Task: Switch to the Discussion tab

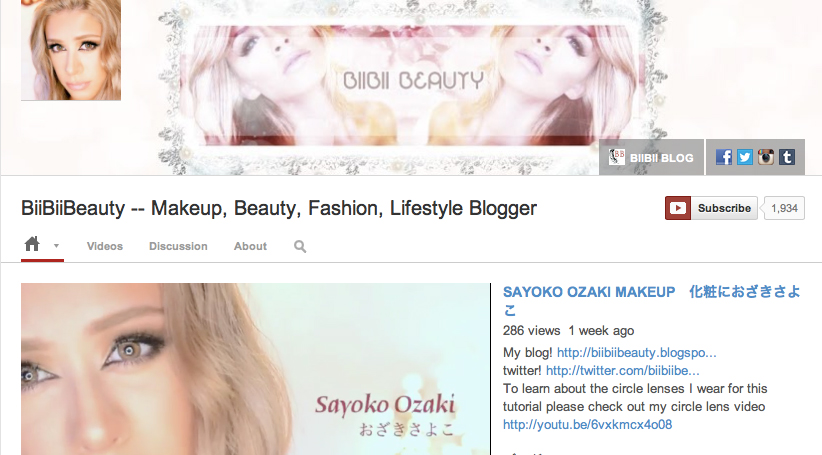Action: [x=178, y=246]
